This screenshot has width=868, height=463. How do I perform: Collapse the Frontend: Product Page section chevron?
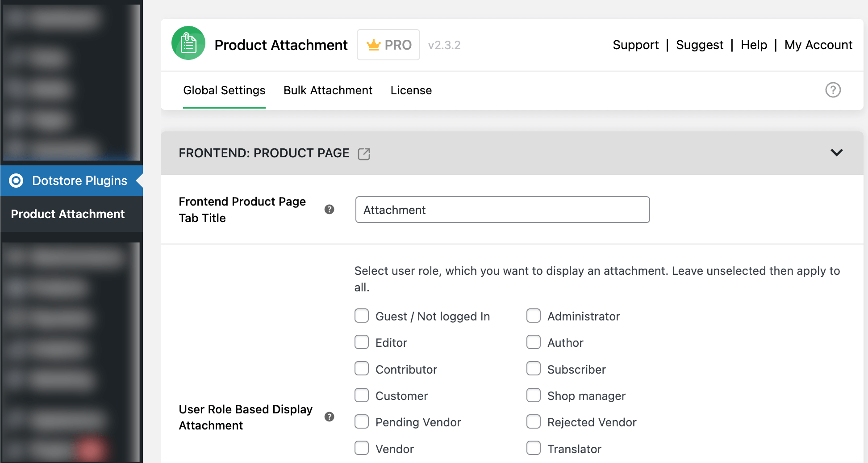coord(836,152)
